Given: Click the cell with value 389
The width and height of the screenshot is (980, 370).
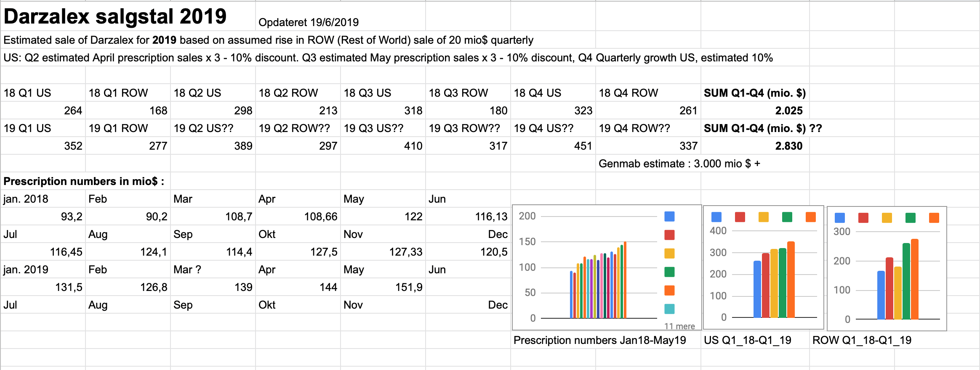Looking at the screenshot, I should [x=213, y=145].
